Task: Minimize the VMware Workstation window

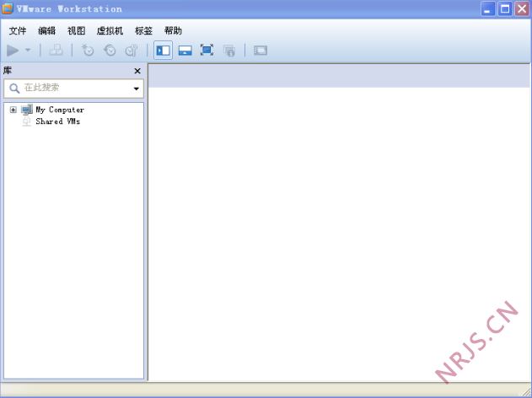Action: (x=487, y=8)
